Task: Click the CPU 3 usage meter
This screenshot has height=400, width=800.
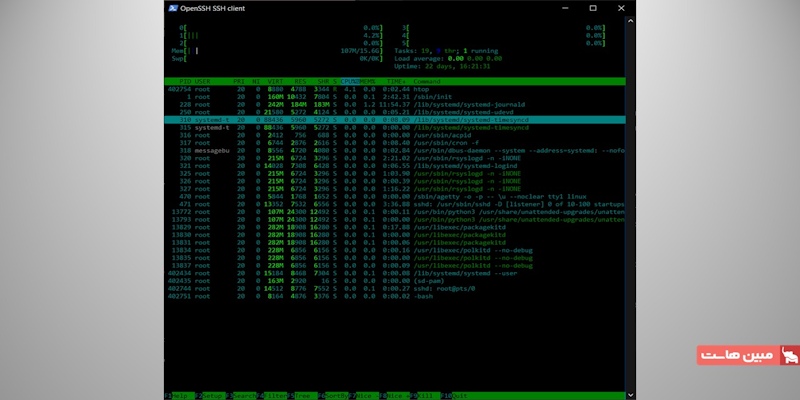Action: [503, 28]
